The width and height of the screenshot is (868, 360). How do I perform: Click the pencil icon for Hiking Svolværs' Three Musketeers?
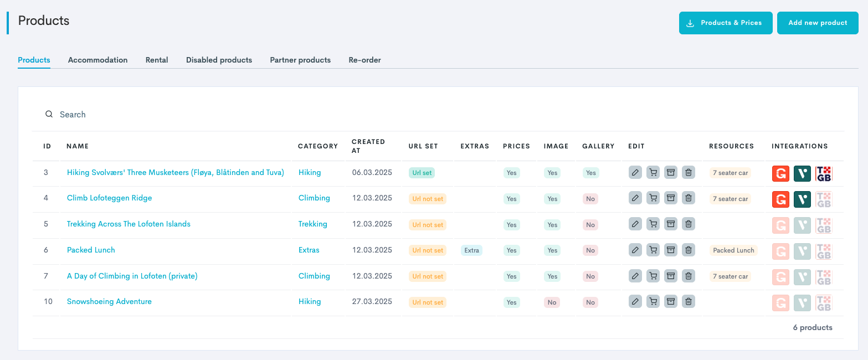[x=635, y=173]
